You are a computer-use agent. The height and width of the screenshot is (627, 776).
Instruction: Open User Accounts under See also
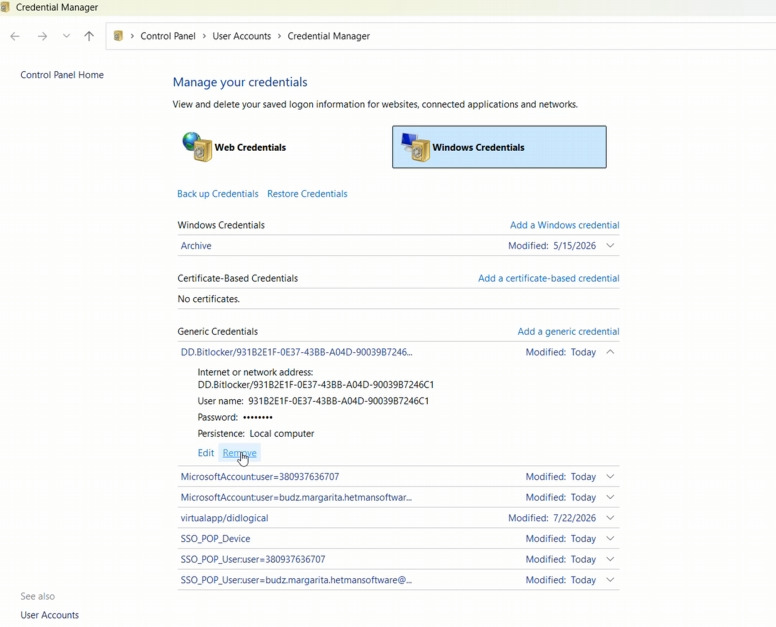(49, 615)
